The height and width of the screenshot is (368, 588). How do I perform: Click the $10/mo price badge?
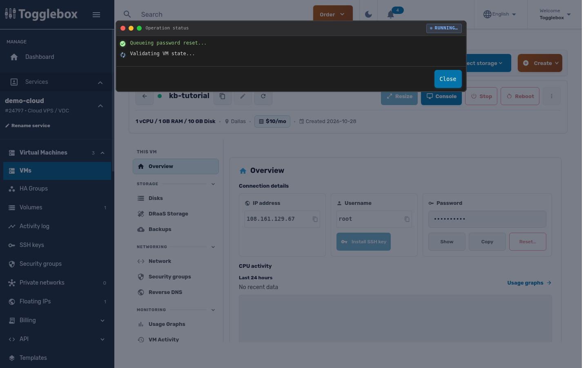[x=272, y=121]
